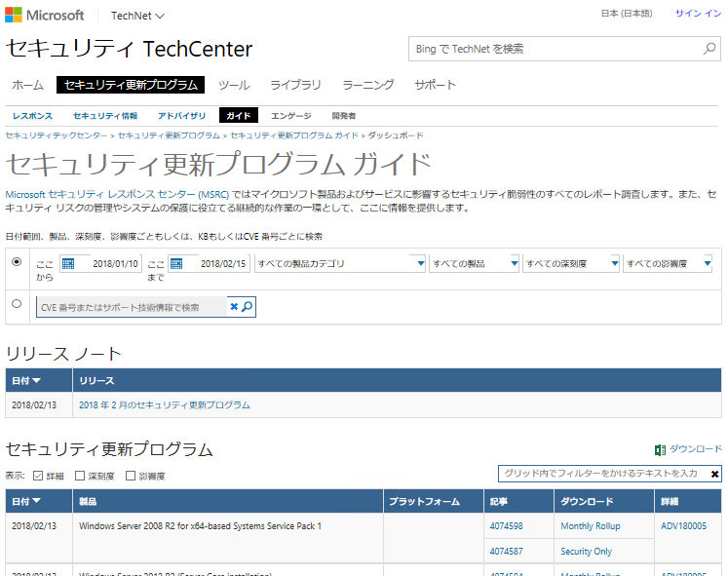Check the 深刻度 display checkbox
The width and height of the screenshot is (728, 576).
[80, 476]
